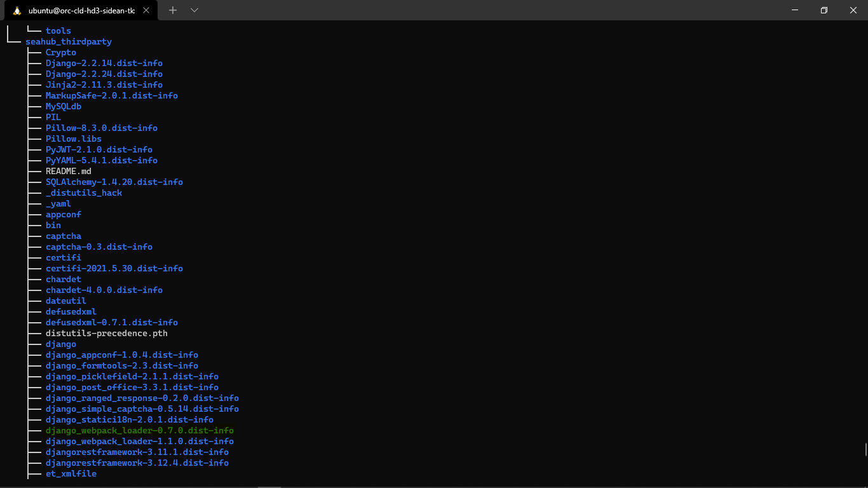Screen dimensions: 868x488
Task: Close the terminal window
Action: [853, 10]
